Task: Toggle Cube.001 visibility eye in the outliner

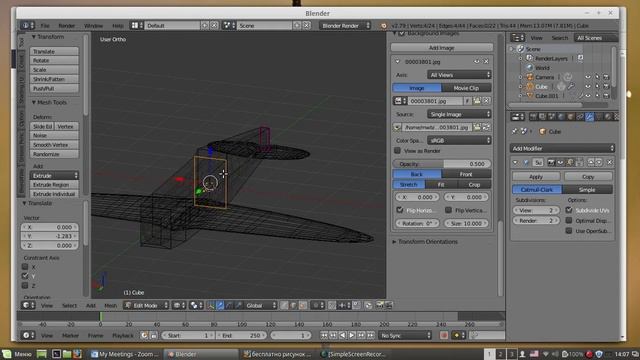Action: tap(588, 96)
